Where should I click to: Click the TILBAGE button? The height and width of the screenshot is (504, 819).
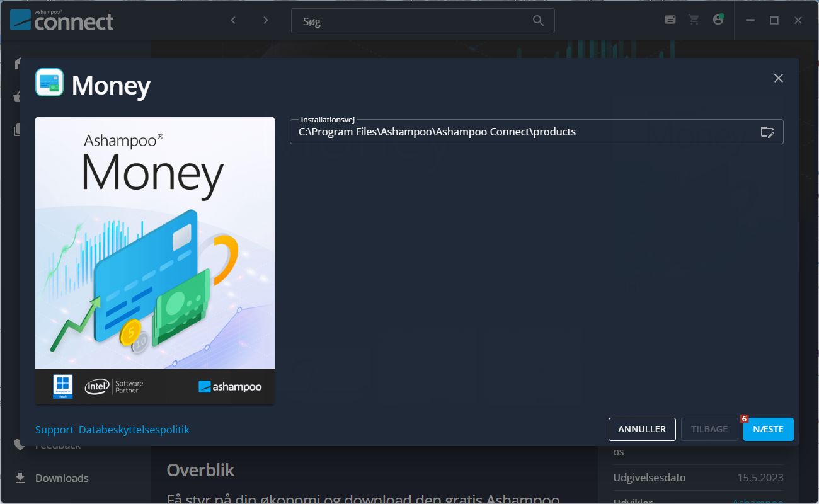pyautogui.click(x=709, y=429)
